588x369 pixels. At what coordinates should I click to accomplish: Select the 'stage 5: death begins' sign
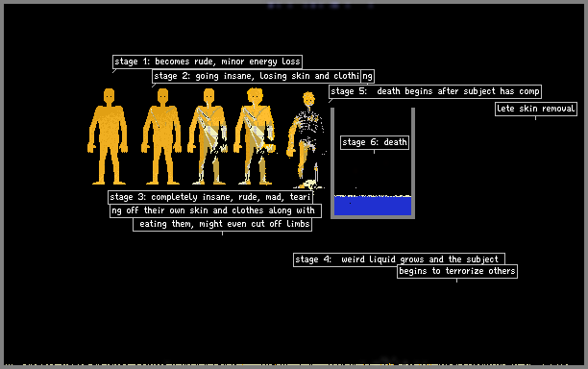435,91
